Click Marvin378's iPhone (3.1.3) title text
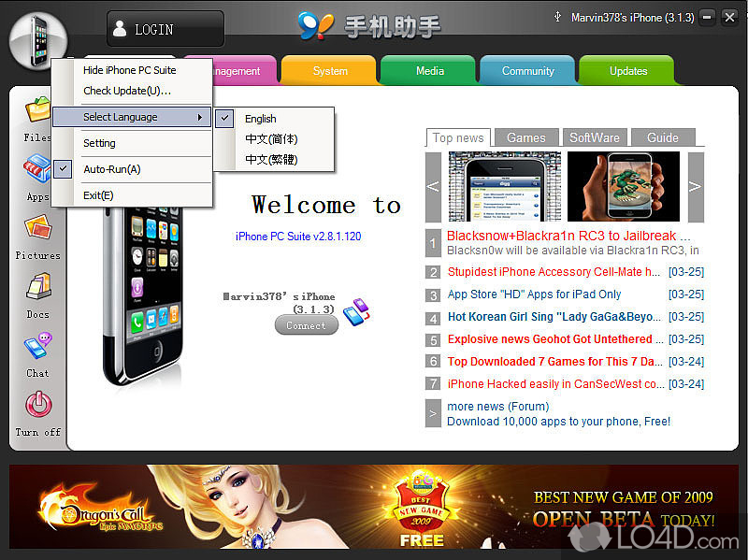 [x=633, y=18]
